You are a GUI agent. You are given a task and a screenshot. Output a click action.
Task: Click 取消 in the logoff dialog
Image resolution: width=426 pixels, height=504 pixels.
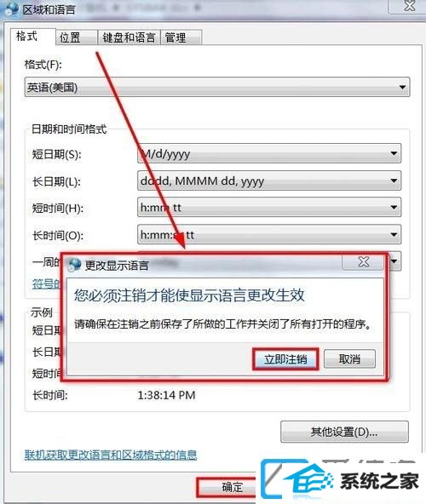click(349, 358)
